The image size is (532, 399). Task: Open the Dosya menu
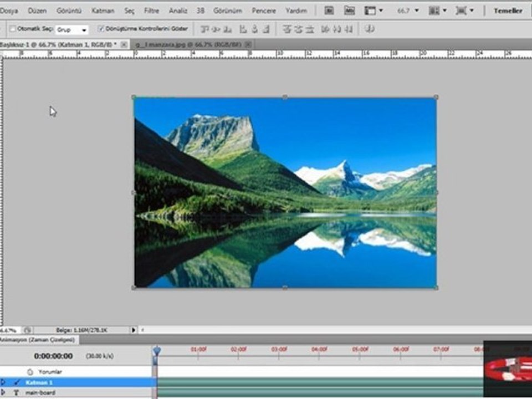pos(9,11)
